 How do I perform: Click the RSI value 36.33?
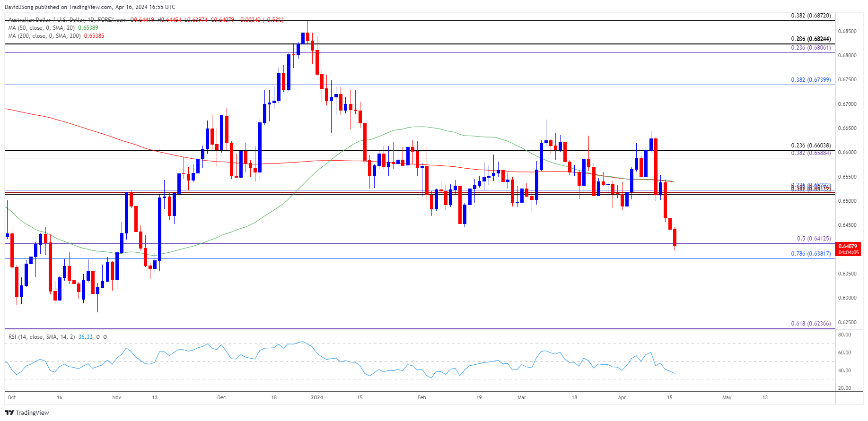(86, 337)
